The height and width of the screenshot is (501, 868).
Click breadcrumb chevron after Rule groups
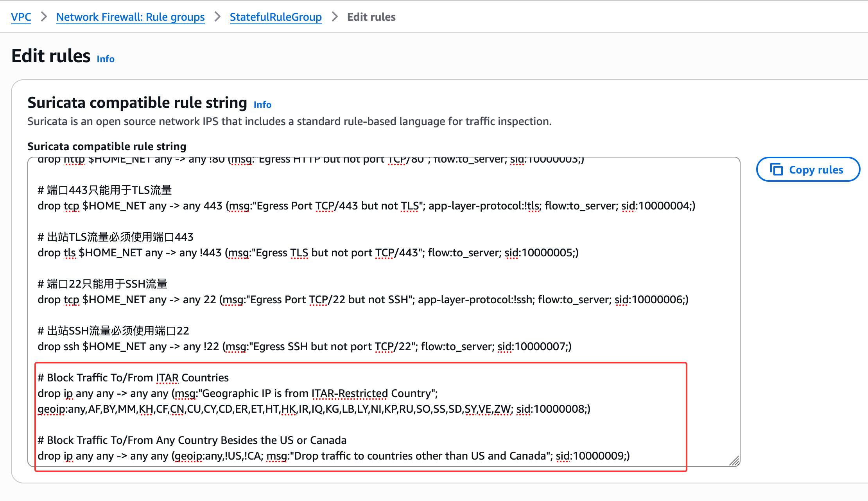coord(217,17)
